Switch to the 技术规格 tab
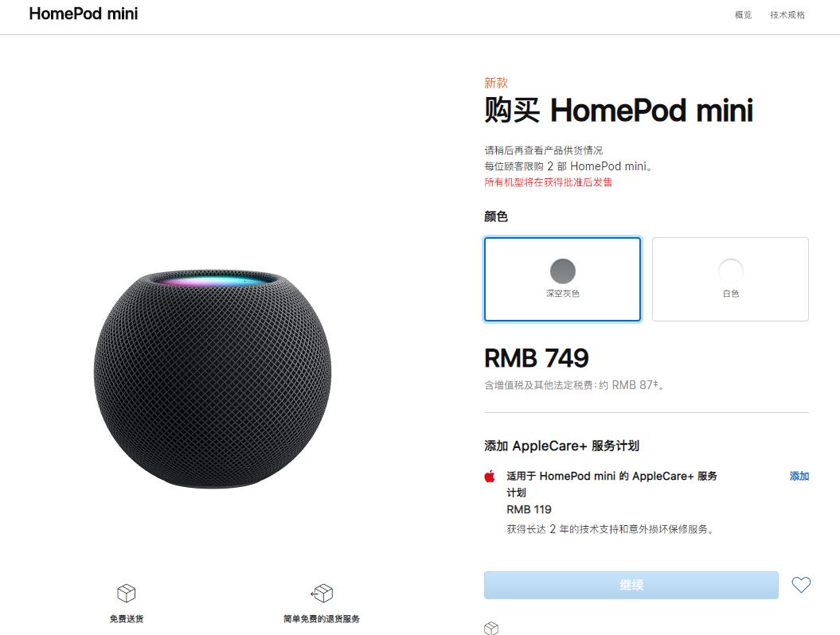Image resolution: width=840 pixels, height=635 pixels. tap(787, 15)
